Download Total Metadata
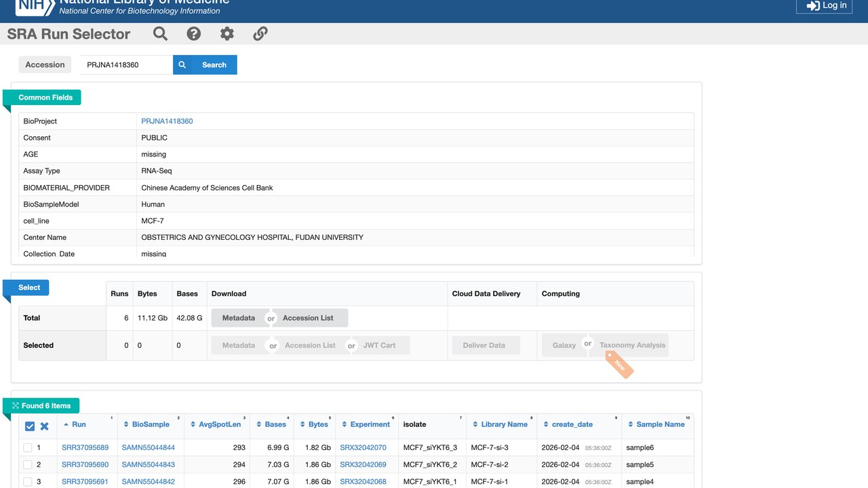The height and width of the screenshot is (488, 868). [x=239, y=318]
